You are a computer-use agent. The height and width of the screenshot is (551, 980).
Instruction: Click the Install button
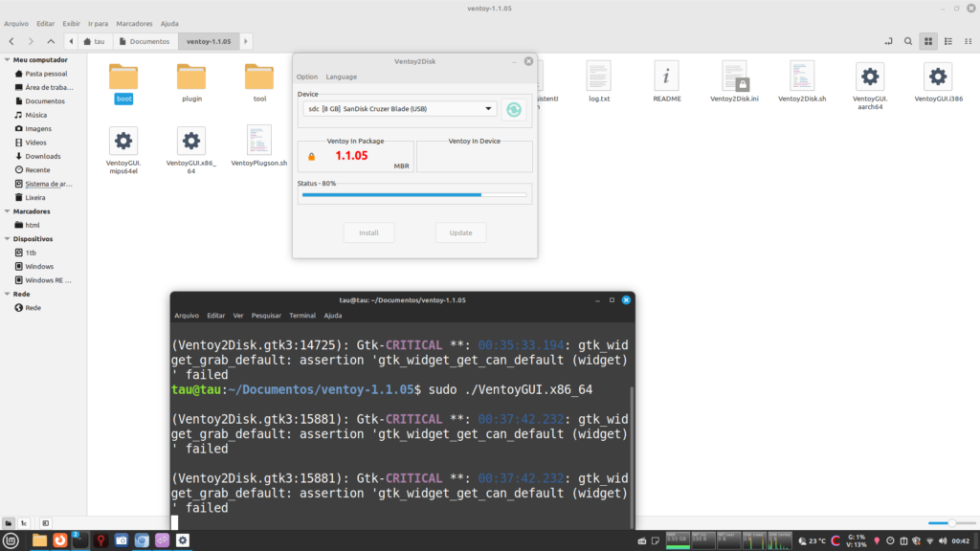coord(368,232)
